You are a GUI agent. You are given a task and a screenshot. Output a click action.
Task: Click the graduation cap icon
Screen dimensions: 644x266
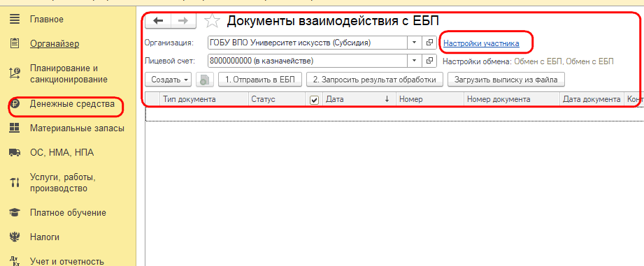(x=15, y=213)
